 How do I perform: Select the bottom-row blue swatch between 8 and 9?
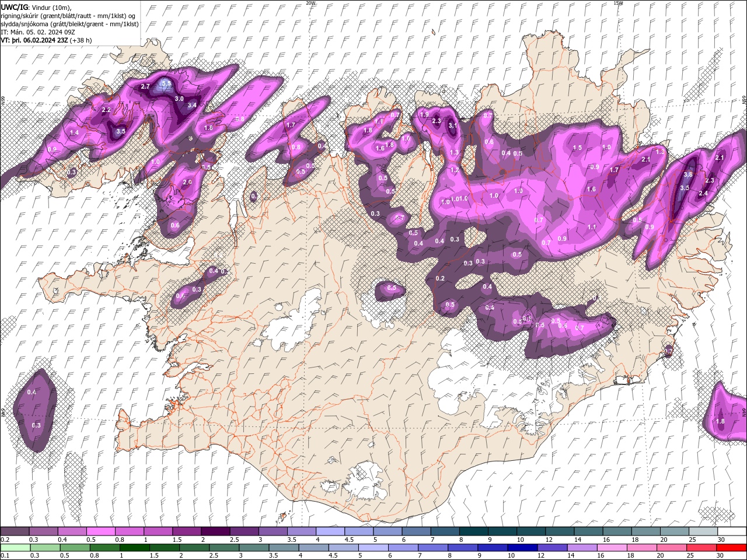coord(462,547)
